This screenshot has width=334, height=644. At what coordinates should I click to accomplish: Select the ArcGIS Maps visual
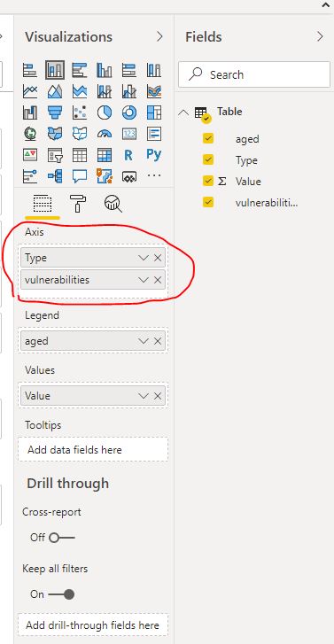[105, 176]
